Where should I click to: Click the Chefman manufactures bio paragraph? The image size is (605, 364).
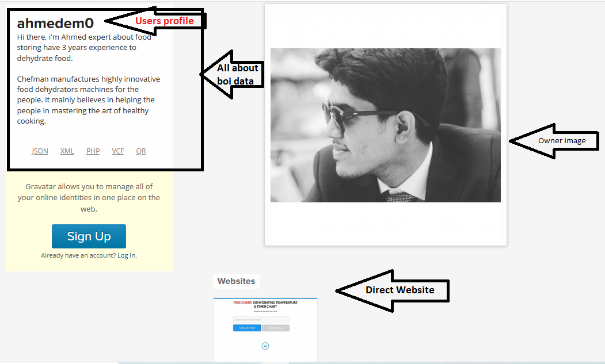[x=89, y=100]
